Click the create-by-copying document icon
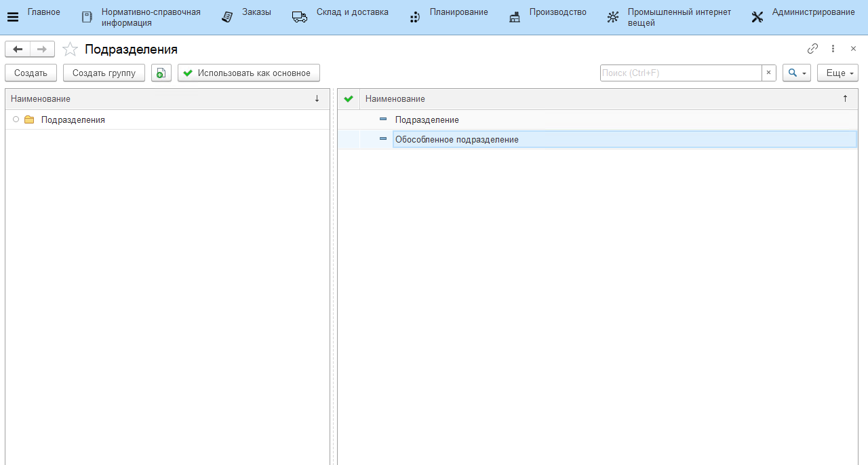Viewport: 868px width, 465px height. [161, 73]
